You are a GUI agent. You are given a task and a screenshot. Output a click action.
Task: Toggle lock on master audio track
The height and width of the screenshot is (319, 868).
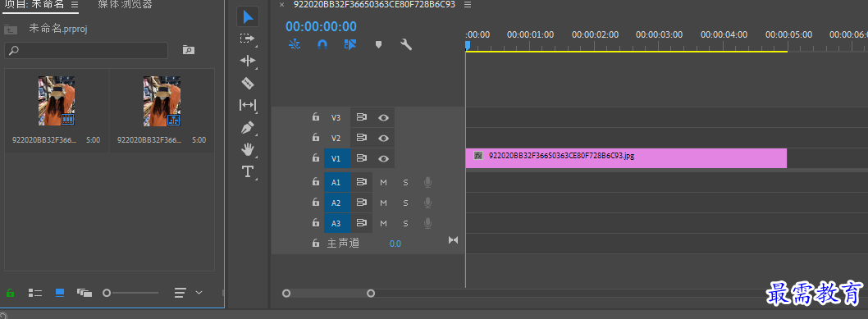[x=316, y=244]
